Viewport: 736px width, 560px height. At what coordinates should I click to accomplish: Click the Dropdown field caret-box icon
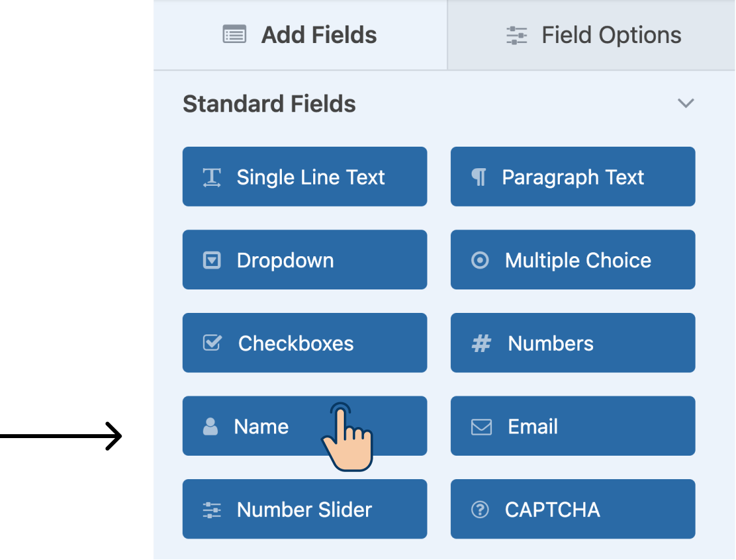point(211,260)
